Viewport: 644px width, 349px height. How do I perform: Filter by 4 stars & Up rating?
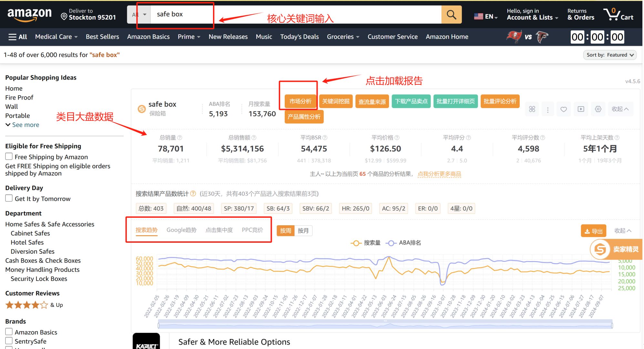[34, 305]
